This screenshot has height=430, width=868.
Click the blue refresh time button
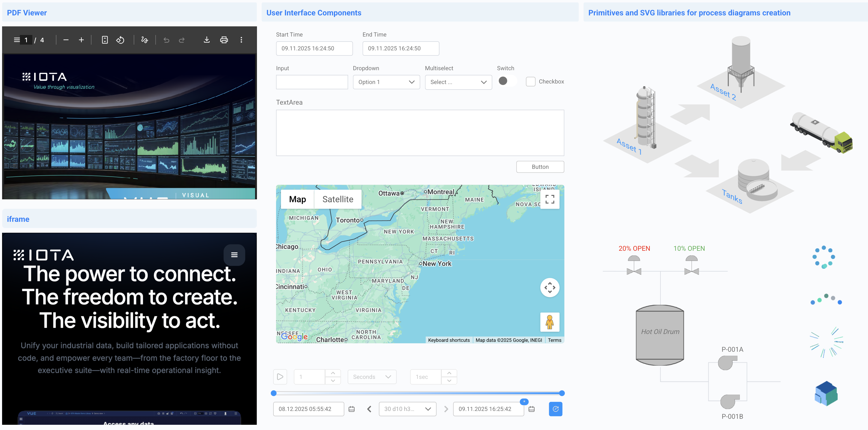555,409
